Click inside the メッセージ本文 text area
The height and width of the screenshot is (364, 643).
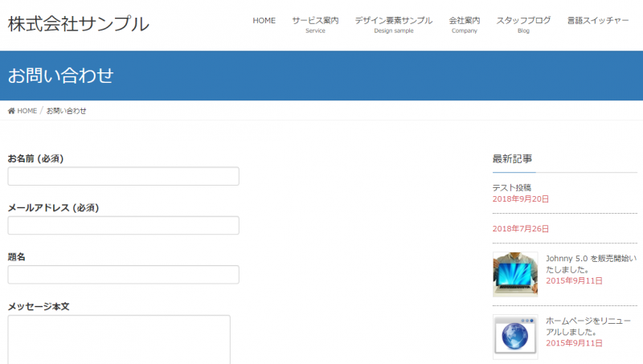pyautogui.click(x=119, y=339)
